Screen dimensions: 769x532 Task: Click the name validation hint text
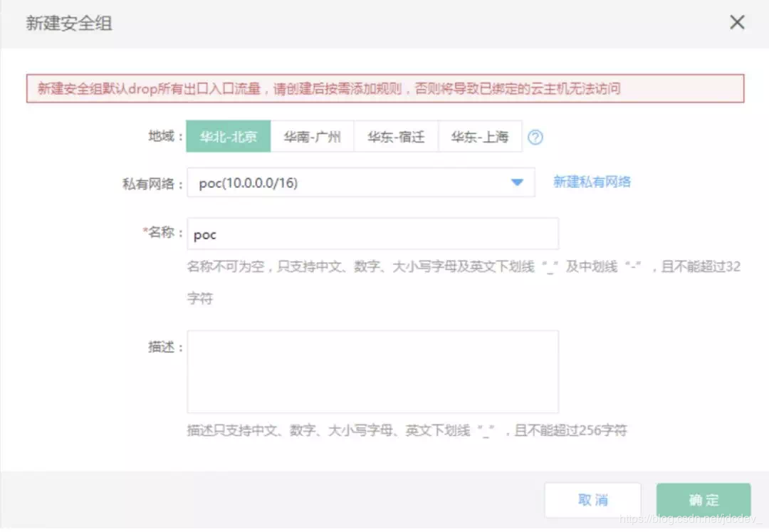pos(463,266)
